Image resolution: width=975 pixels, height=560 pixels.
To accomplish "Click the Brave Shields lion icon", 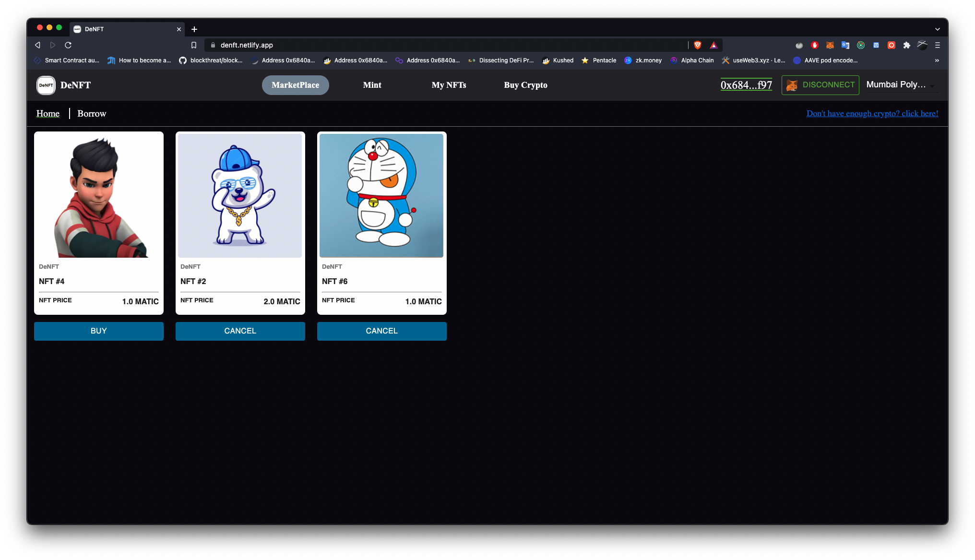I will pyautogui.click(x=698, y=45).
